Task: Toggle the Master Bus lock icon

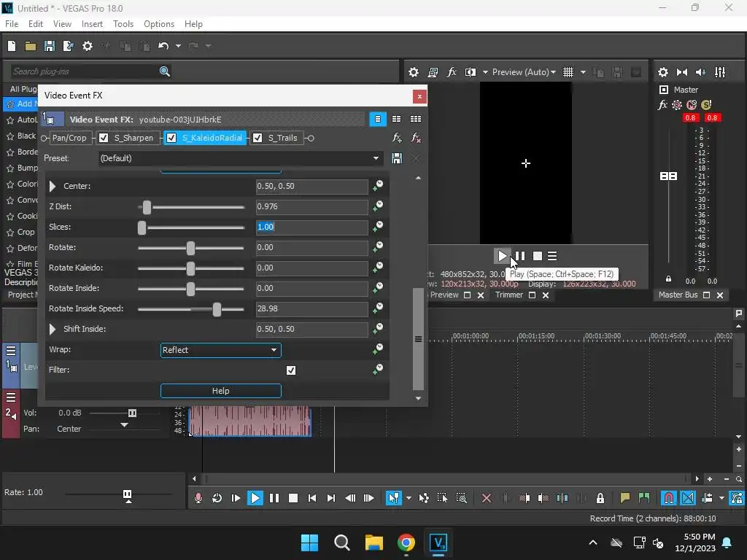Action: click(x=668, y=279)
